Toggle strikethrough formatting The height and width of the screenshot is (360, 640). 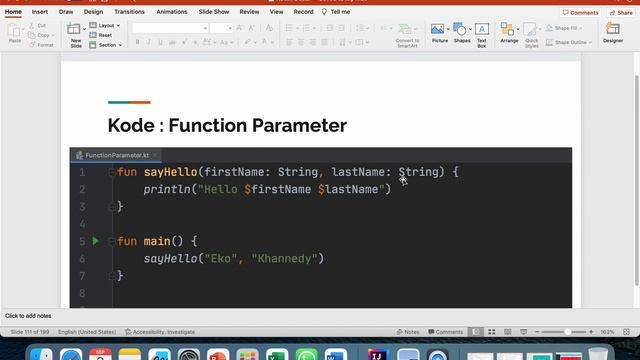[x=172, y=42]
